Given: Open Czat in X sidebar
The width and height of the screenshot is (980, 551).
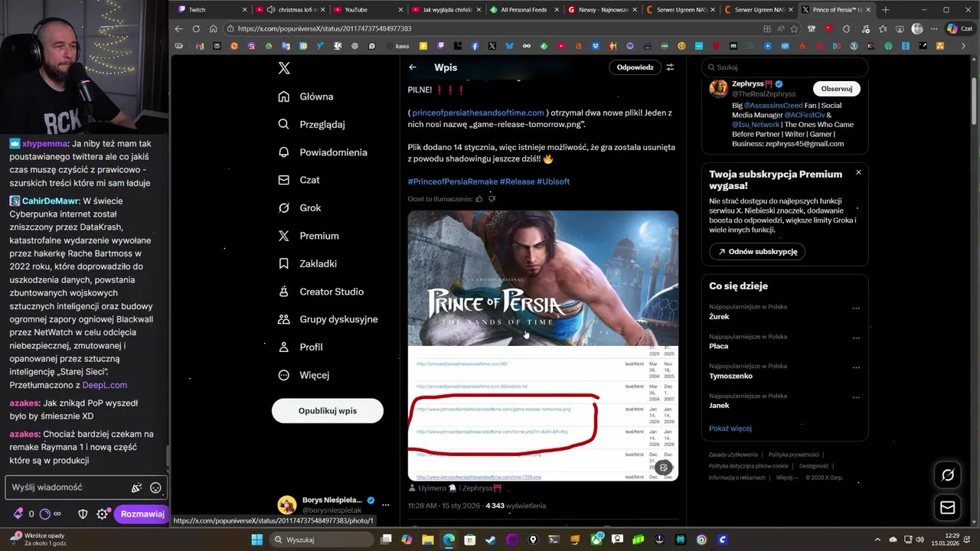Looking at the screenshot, I should [299, 180].
